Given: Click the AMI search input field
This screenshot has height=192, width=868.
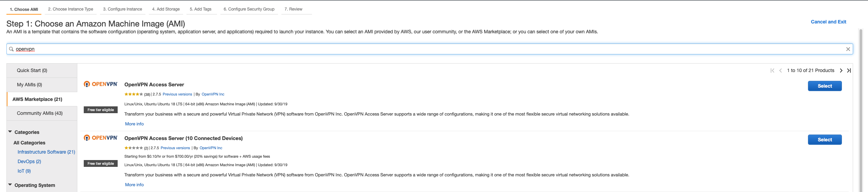Looking at the screenshot, I should click(x=430, y=49).
